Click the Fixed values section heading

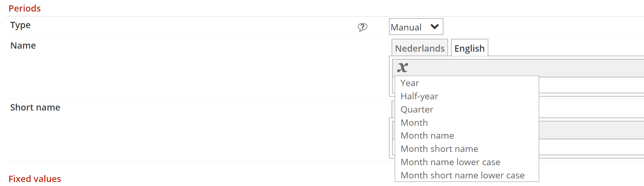(x=35, y=179)
